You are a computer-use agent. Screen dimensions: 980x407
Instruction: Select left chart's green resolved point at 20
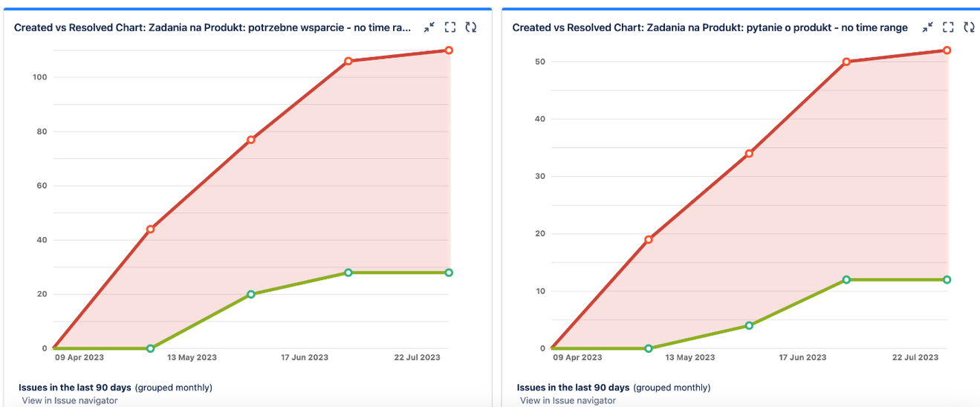point(251,294)
